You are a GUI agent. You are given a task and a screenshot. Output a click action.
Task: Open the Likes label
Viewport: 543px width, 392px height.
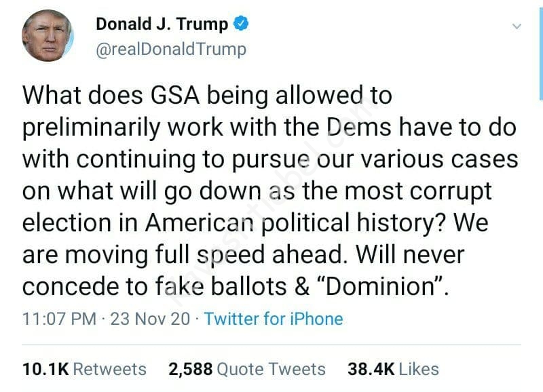coord(419,369)
